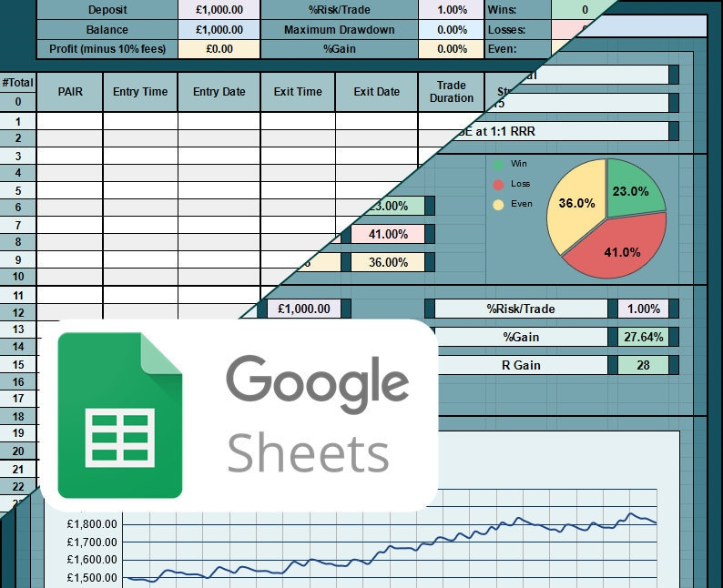Click the Profit (minus 10% fees) label cell
The image size is (723, 588).
tap(107, 49)
